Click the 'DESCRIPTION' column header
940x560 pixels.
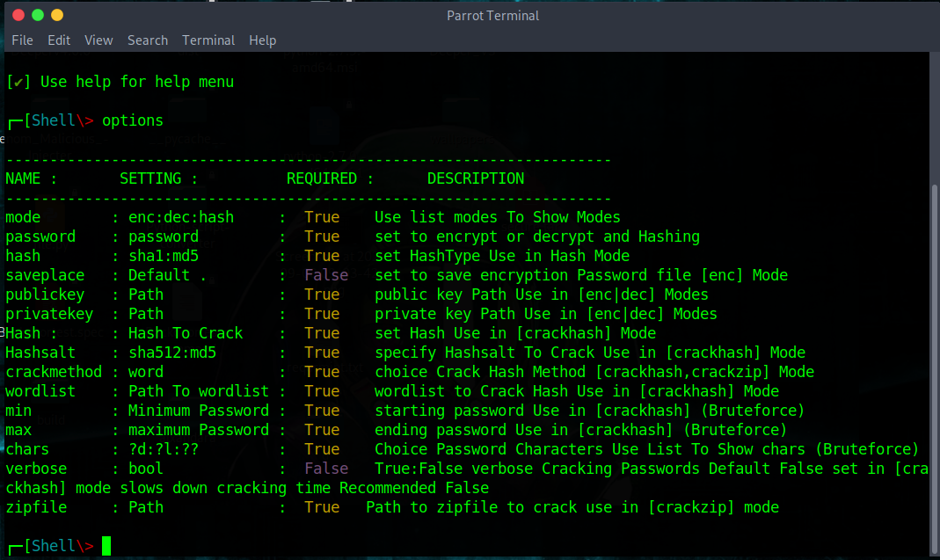click(x=476, y=178)
